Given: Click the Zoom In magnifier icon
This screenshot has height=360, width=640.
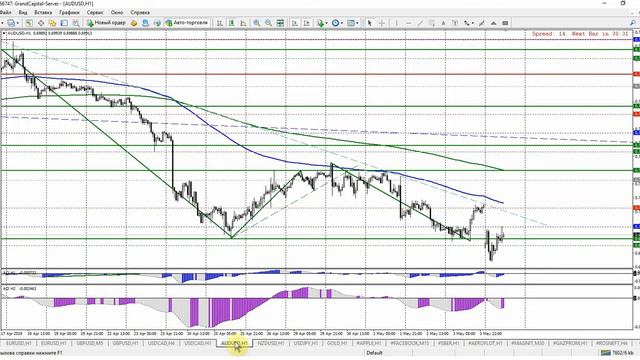Looking at the screenshot, I should point(256,23).
